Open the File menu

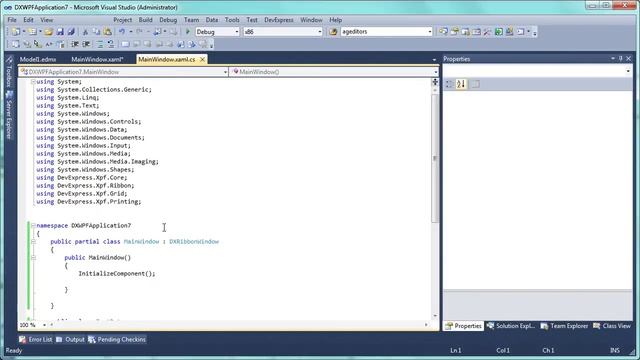(12, 20)
